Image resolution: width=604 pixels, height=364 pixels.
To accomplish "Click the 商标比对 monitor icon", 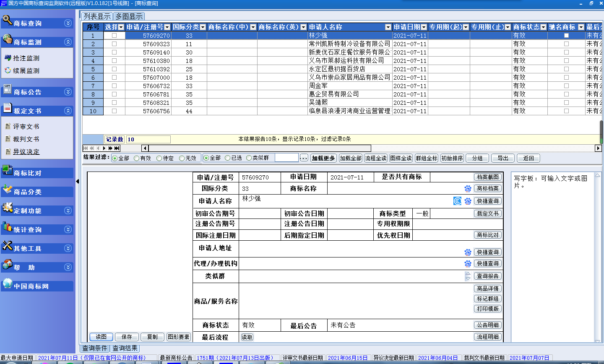I will coord(7,170).
